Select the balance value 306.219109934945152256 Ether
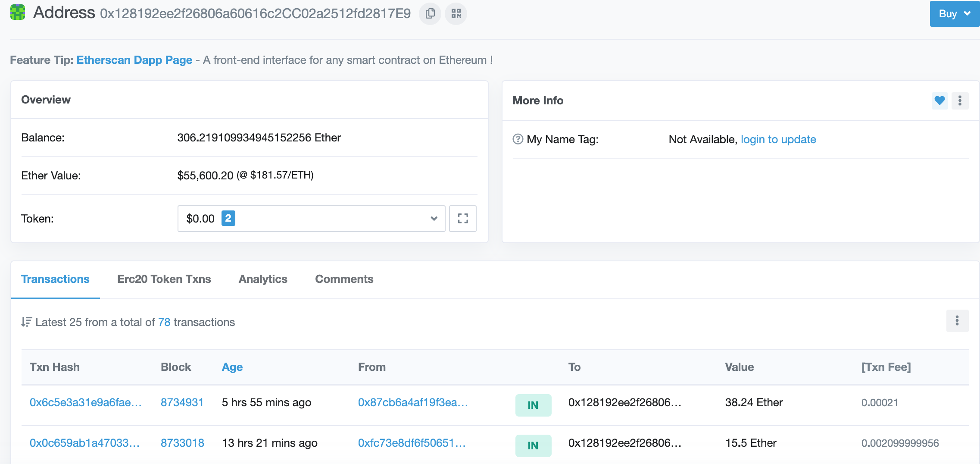 (259, 138)
